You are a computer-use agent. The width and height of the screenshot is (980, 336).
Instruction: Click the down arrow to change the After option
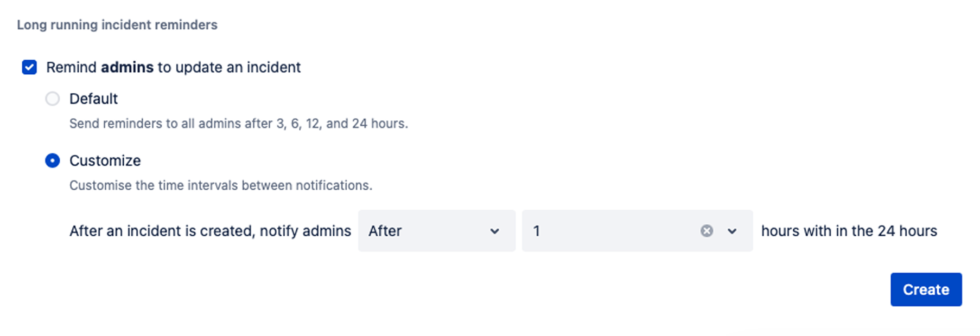coord(495,231)
